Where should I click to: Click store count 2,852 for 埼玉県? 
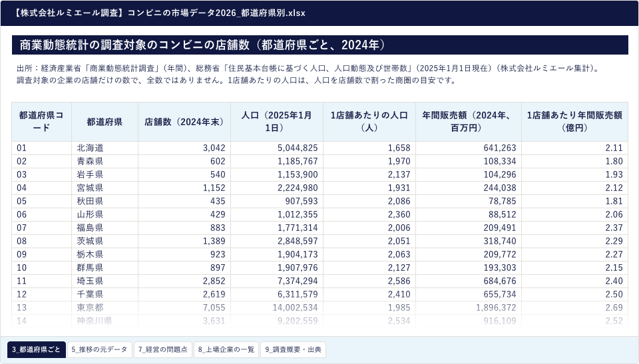[x=184, y=281]
